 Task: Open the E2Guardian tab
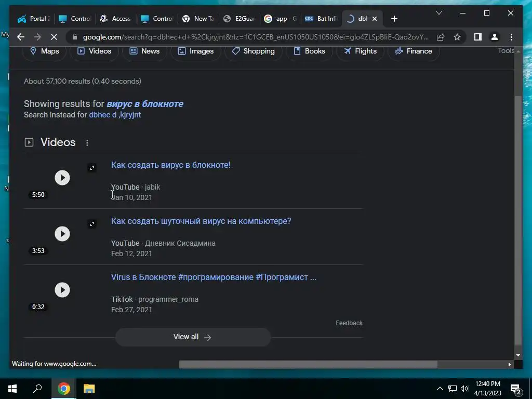click(240, 19)
